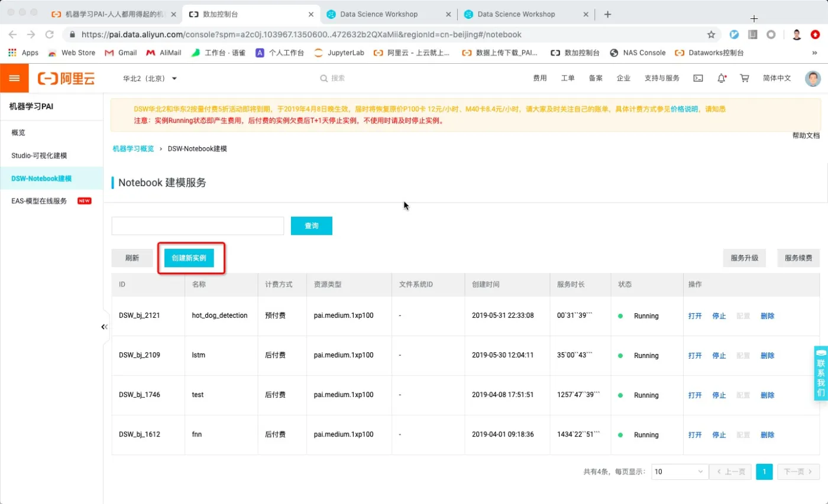Screen dimensions: 828x504
Task: Click the 机器学习概览 breadcrumb link
Action: (x=133, y=149)
